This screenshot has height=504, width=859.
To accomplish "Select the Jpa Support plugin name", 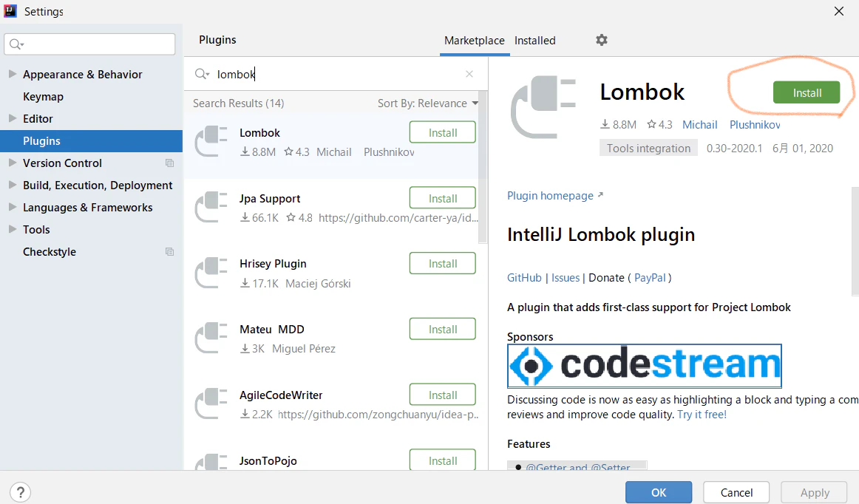I will pos(270,198).
